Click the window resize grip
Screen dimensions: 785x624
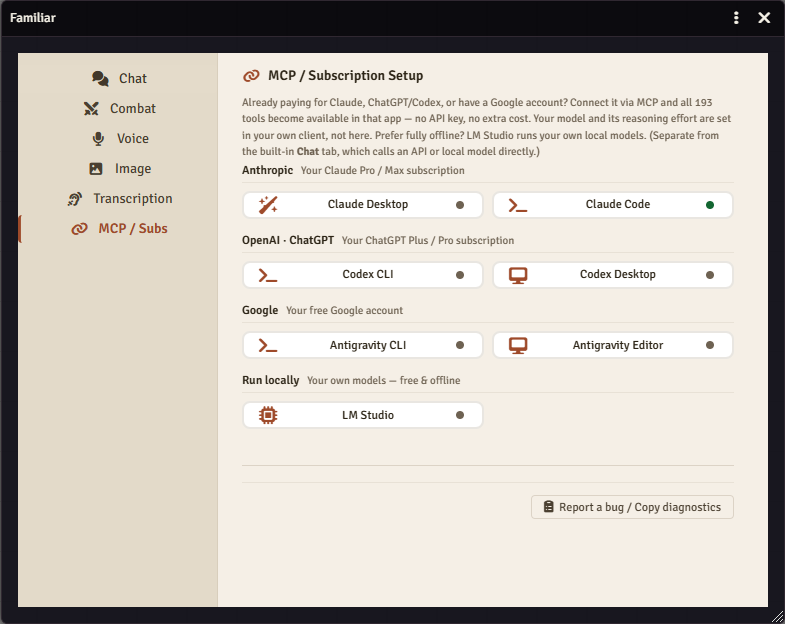point(777,617)
